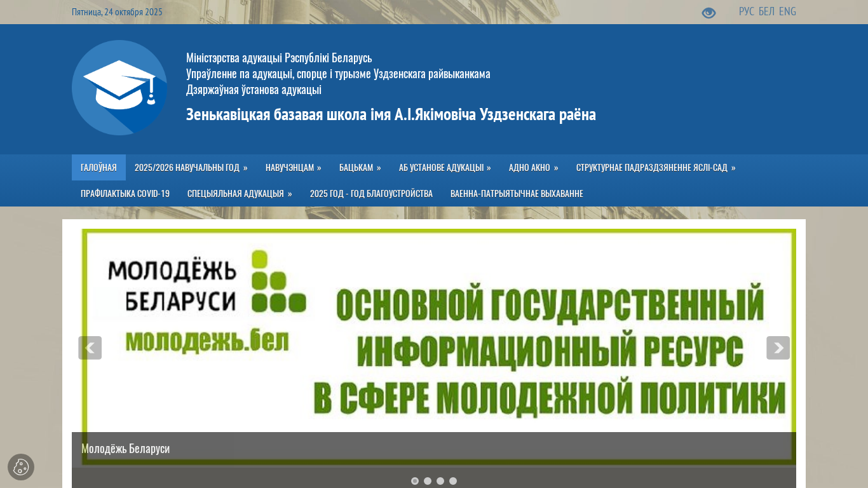Expand the БАЦЬКАМ menu

coord(360,168)
